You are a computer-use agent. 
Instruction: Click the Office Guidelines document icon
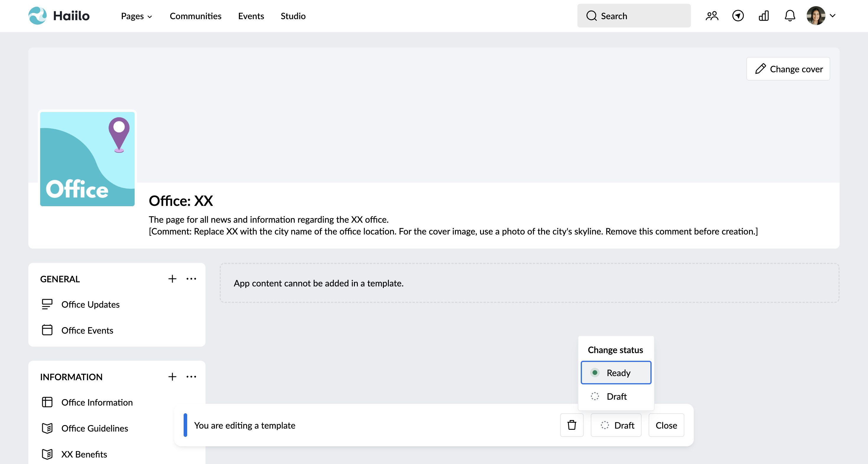47,428
